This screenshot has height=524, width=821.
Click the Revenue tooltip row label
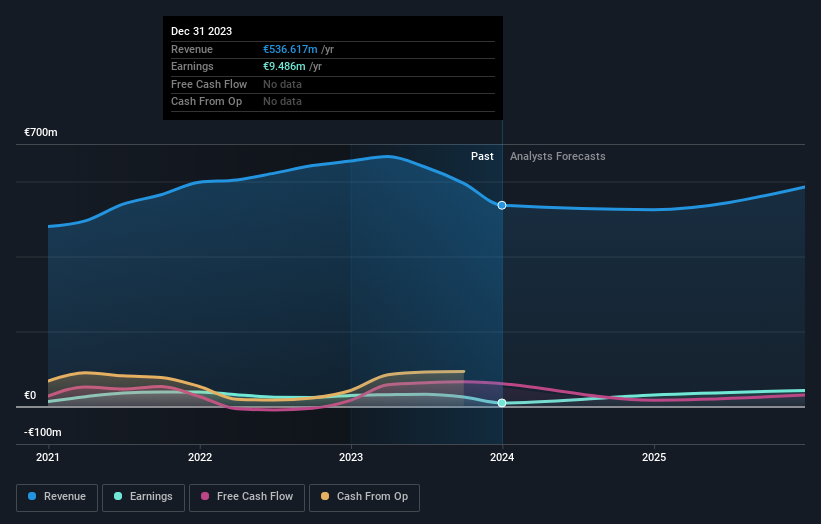pyautogui.click(x=192, y=49)
